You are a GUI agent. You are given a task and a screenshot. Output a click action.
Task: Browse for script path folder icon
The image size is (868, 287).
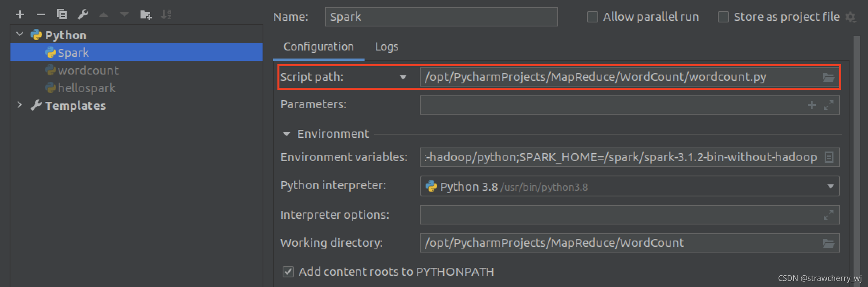point(828,77)
